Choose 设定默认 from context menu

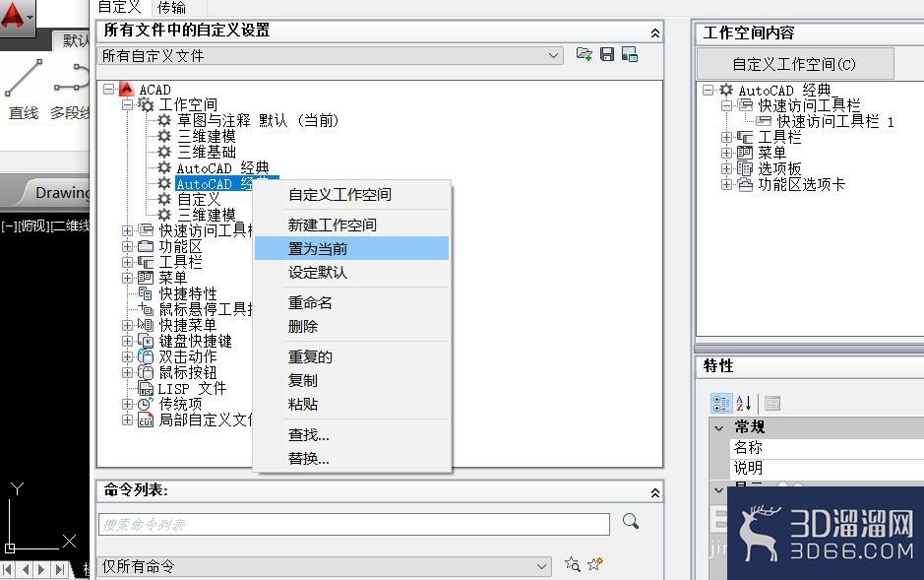[x=352, y=273]
